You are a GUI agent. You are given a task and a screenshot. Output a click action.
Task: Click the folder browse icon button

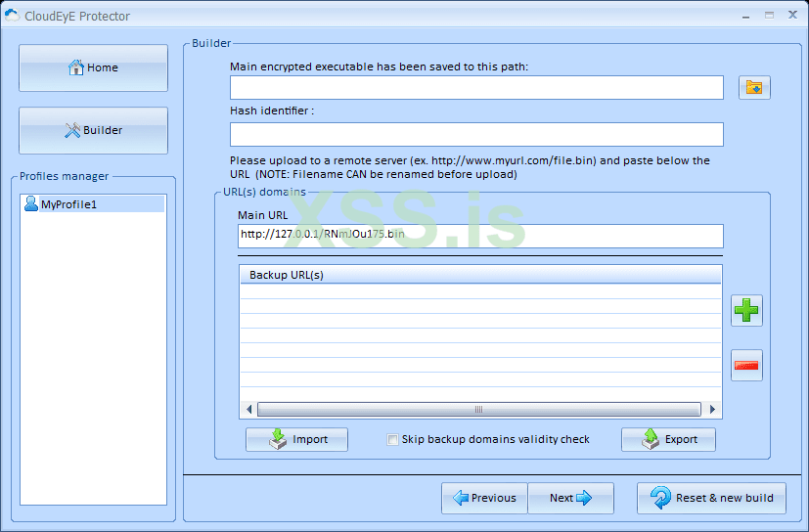(x=754, y=88)
